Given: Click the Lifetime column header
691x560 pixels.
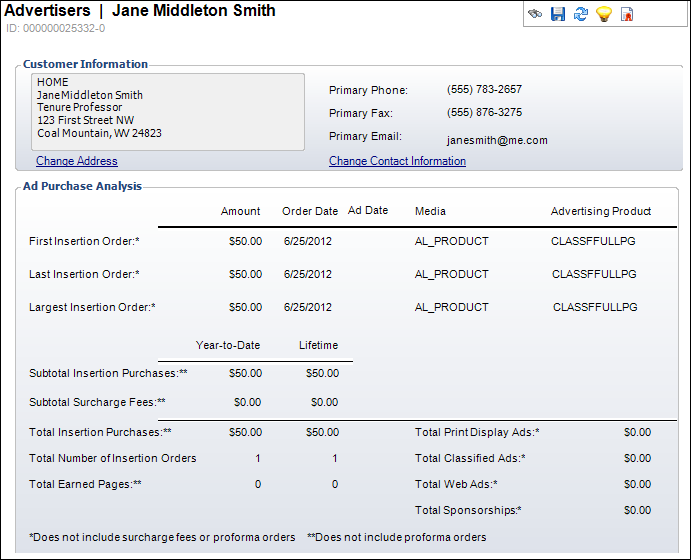Looking at the screenshot, I should pos(318,345).
